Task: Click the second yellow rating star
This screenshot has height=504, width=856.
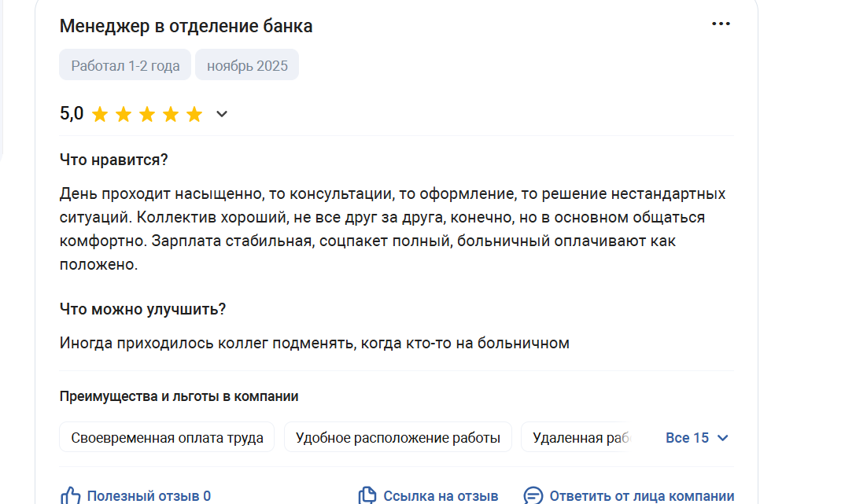Action: pos(124,115)
